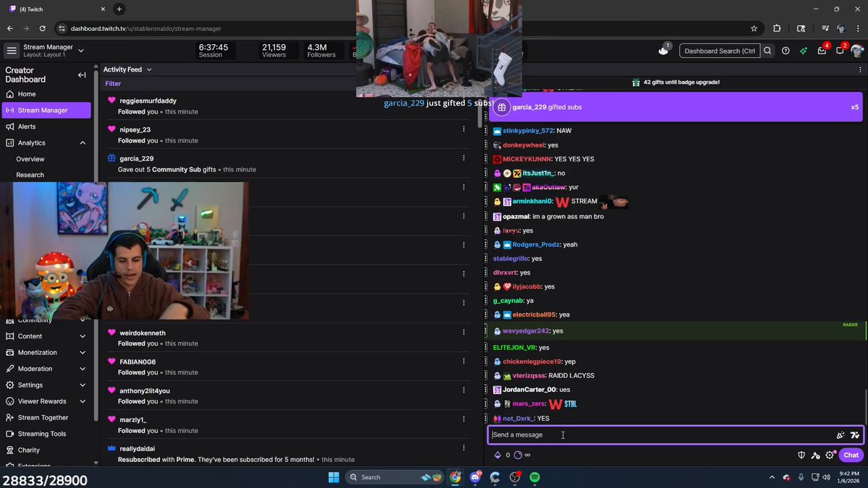Open Shield Mode icon below chat
The image size is (868, 488).
tap(801, 455)
